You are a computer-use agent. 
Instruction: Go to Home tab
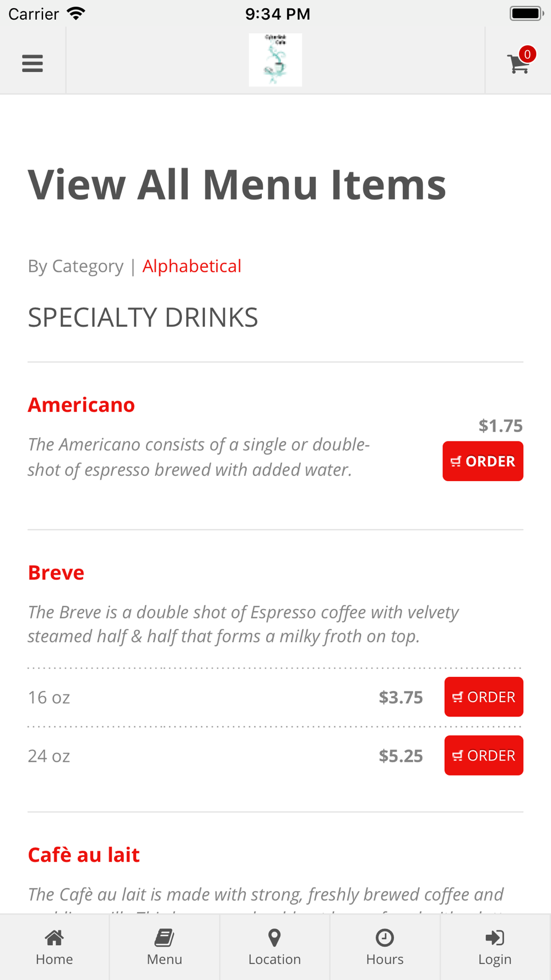pos(55,947)
